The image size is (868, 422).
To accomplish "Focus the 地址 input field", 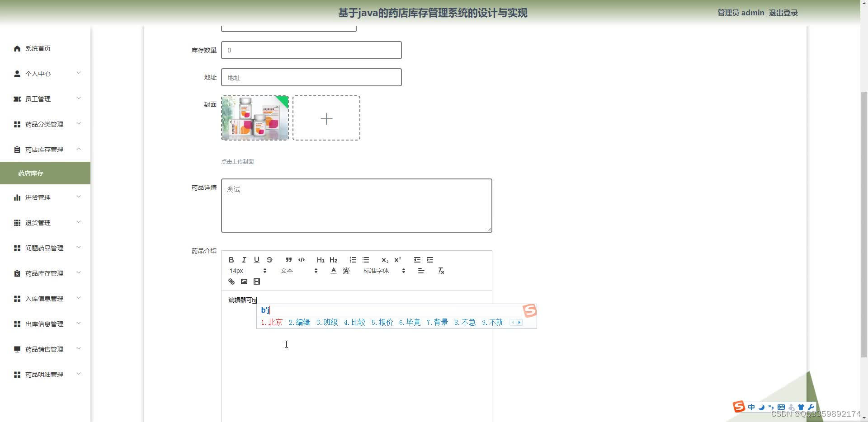I will point(311,77).
